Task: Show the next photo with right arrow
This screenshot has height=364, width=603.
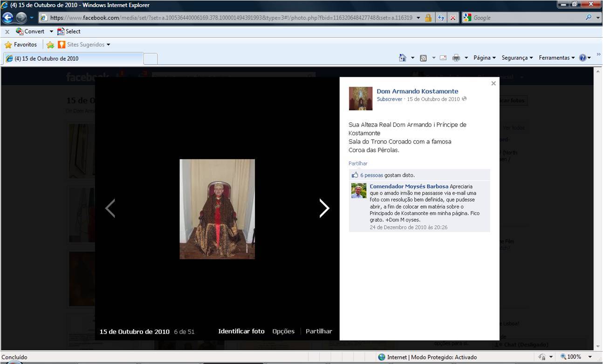Action: [324, 208]
